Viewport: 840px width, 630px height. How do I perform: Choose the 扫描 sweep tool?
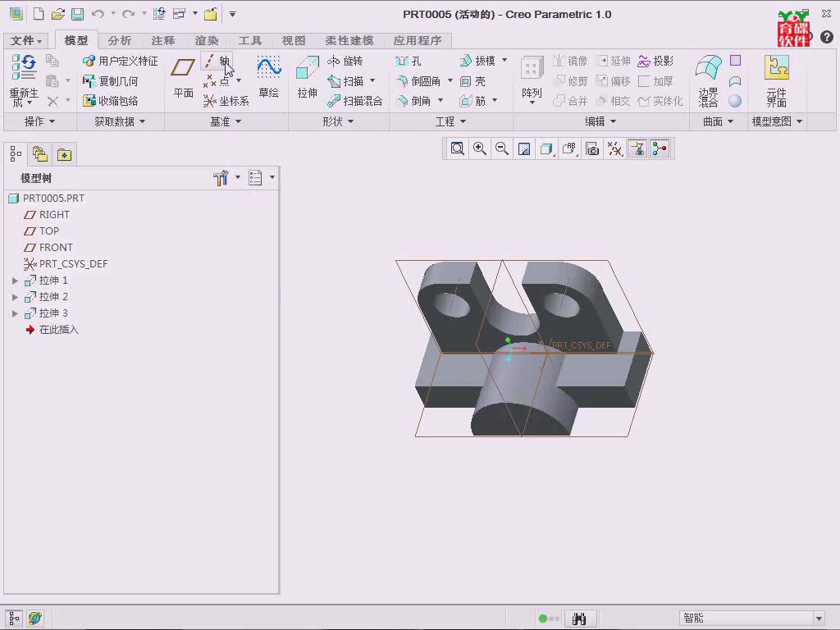pyautogui.click(x=345, y=81)
